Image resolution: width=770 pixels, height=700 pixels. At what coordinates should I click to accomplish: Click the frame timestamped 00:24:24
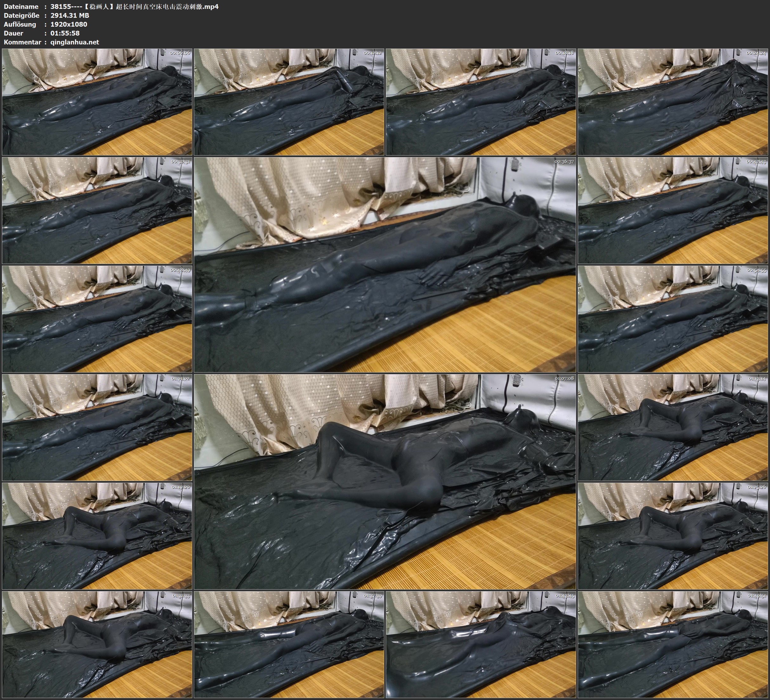(673, 102)
